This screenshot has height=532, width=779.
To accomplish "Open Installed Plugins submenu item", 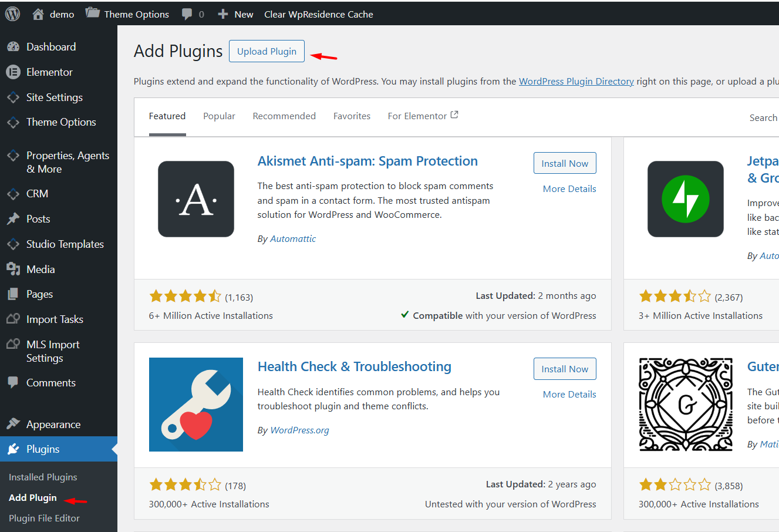I will coord(43,477).
